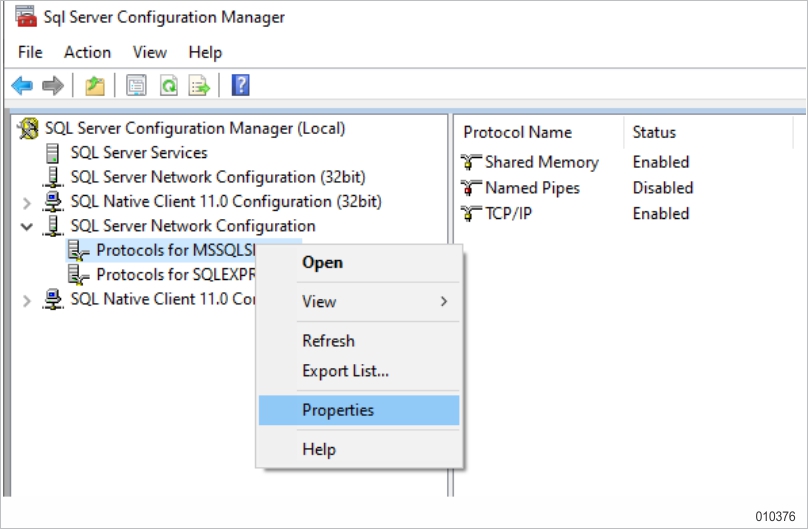Click the Properties sheet toolbar icon
This screenshot has height=529, width=808.
coord(136,86)
